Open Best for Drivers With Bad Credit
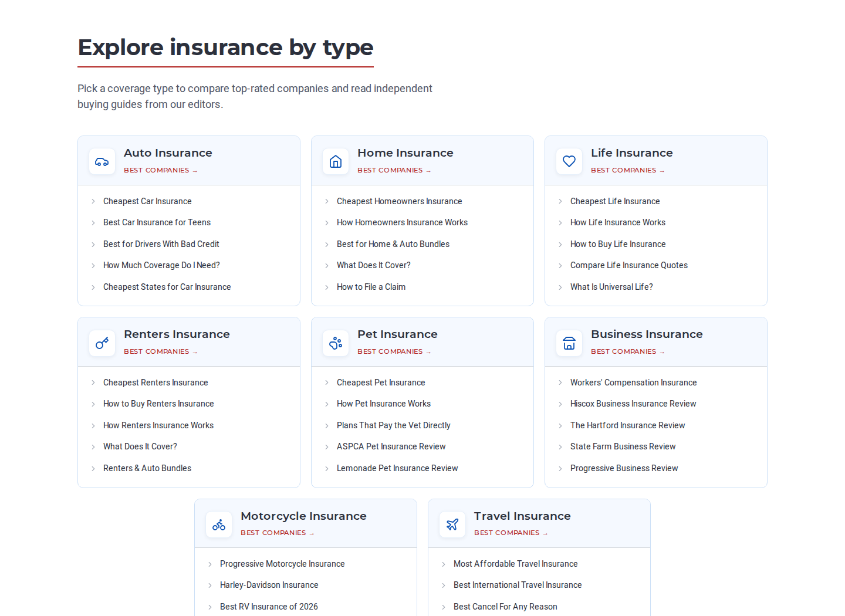The image size is (845, 616). tap(161, 244)
